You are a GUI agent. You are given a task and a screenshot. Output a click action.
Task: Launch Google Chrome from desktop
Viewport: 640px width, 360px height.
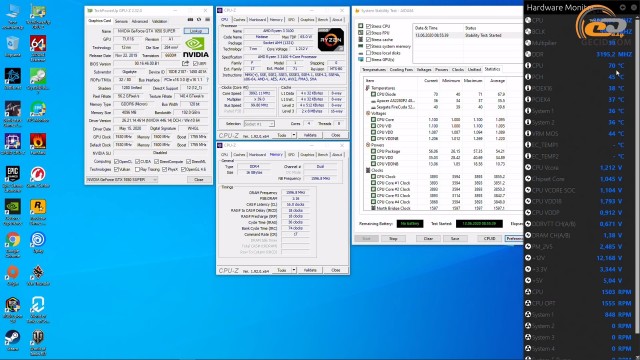[x=13, y=244]
